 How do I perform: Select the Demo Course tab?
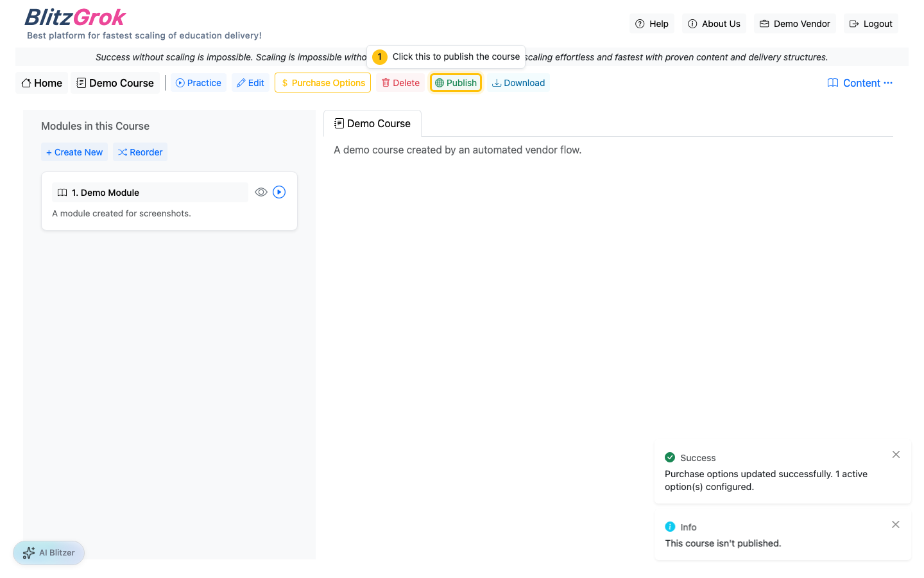(x=372, y=123)
